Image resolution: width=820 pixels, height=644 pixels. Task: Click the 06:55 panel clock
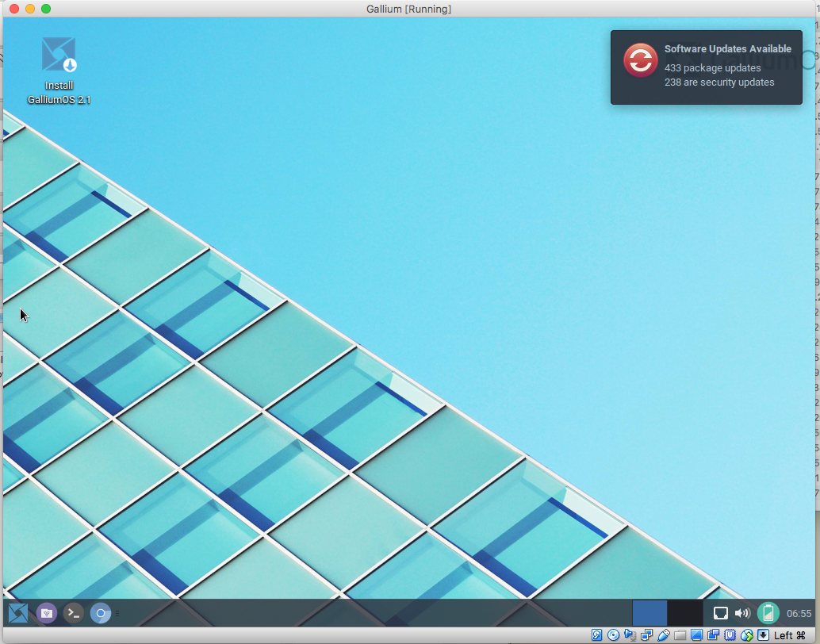(x=799, y=614)
